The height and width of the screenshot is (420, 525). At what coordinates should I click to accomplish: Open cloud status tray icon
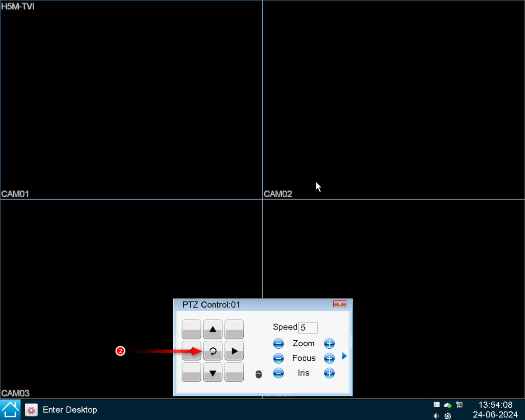pyautogui.click(x=448, y=405)
